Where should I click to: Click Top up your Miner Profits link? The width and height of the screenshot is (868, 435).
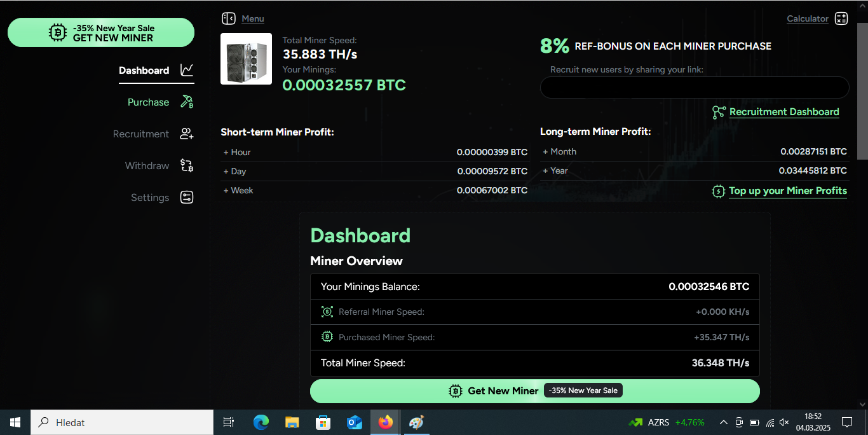[x=788, y=191]
